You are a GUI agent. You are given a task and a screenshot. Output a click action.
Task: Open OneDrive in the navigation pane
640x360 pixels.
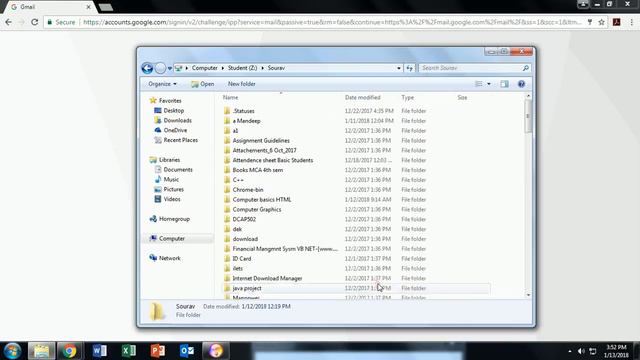click(171, 130)
